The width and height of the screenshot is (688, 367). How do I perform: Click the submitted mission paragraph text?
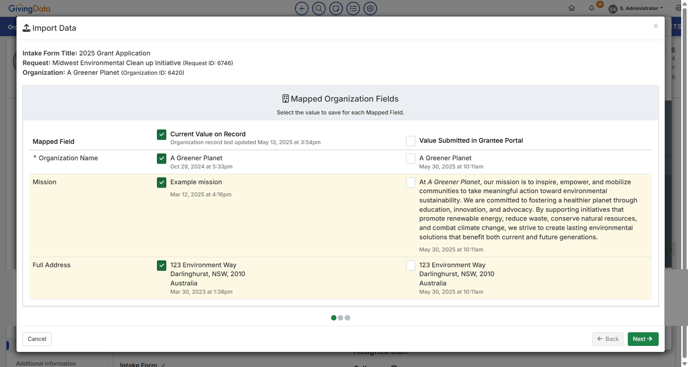click(x=528, y=209)
